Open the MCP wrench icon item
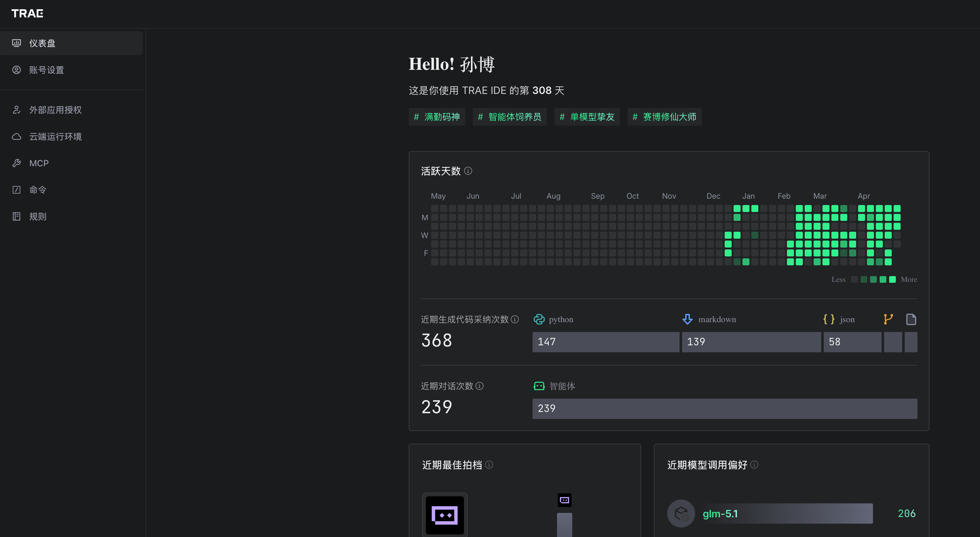The width and height of the screenshot is (980, 537). coord(17,163)
